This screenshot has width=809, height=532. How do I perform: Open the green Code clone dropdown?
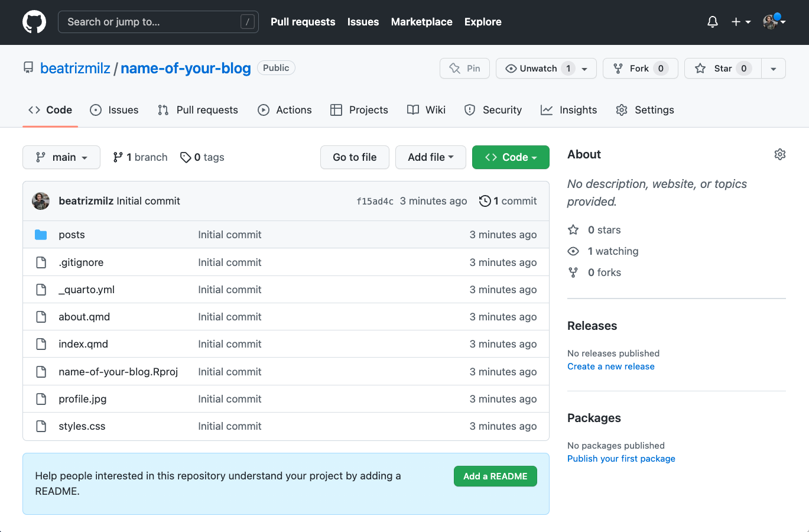[511, 157]
